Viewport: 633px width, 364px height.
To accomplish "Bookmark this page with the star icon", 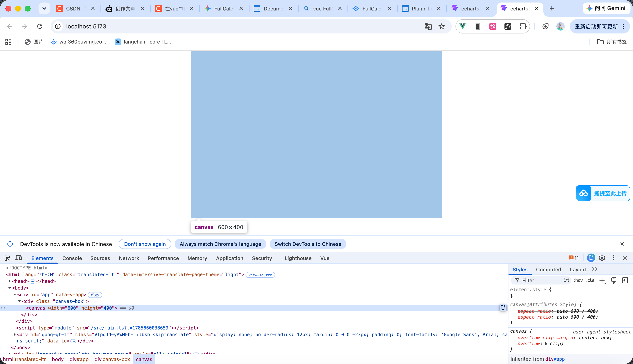I will [442, 27].
